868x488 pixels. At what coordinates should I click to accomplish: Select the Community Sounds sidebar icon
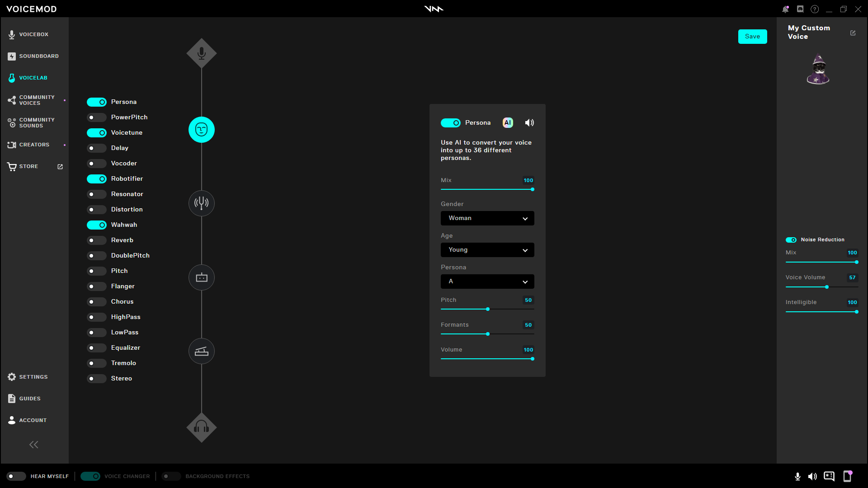(x=12, y=122)
